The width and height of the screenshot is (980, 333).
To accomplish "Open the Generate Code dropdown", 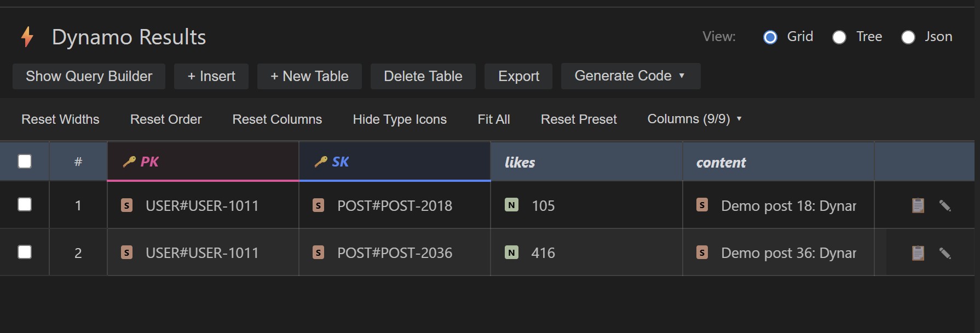I will 631,76.
